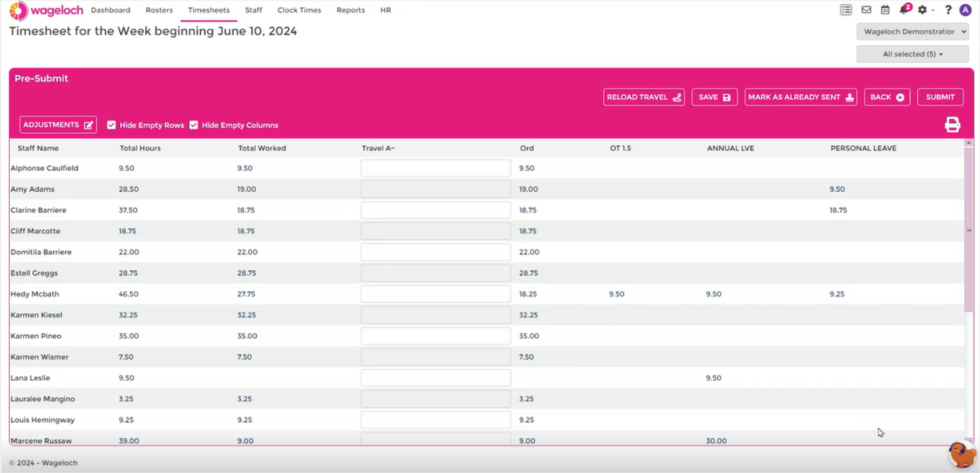Click travel field for Alphonse Caulfield
The width and height of the screenshot is (980, 473).
pos(435,168)
